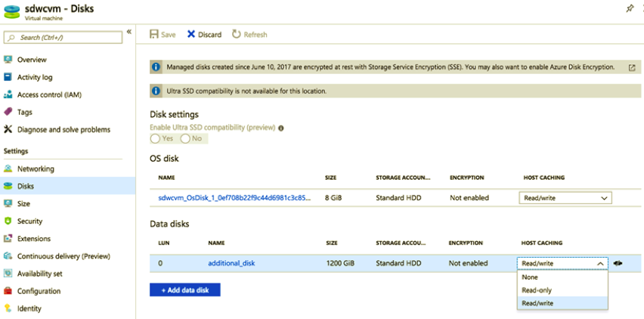Image resolution: width=644 pixels, height=319 pixels.
Task: Click the Access control (IAM) icon
Action: pyautogui.click(x=8, y=94)
